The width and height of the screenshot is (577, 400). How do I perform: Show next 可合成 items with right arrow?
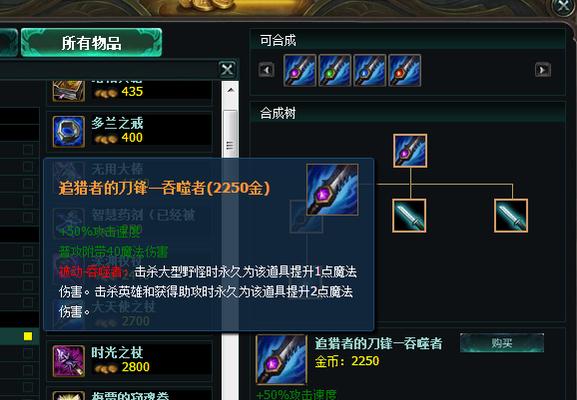[x=543, y=70]
